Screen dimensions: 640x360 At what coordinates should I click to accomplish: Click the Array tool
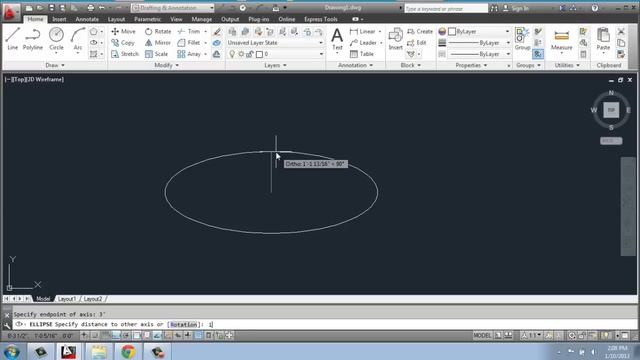189,54
